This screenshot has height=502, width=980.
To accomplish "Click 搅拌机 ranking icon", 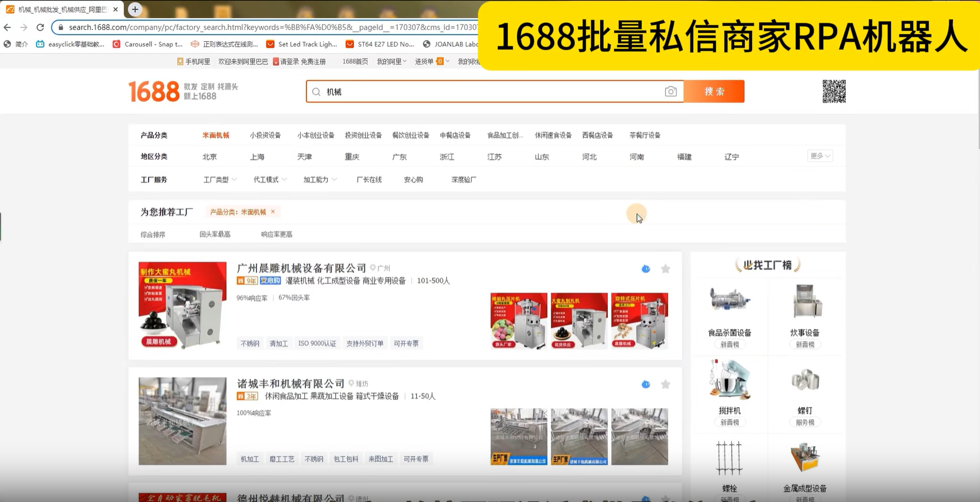I will coord(729,380).
